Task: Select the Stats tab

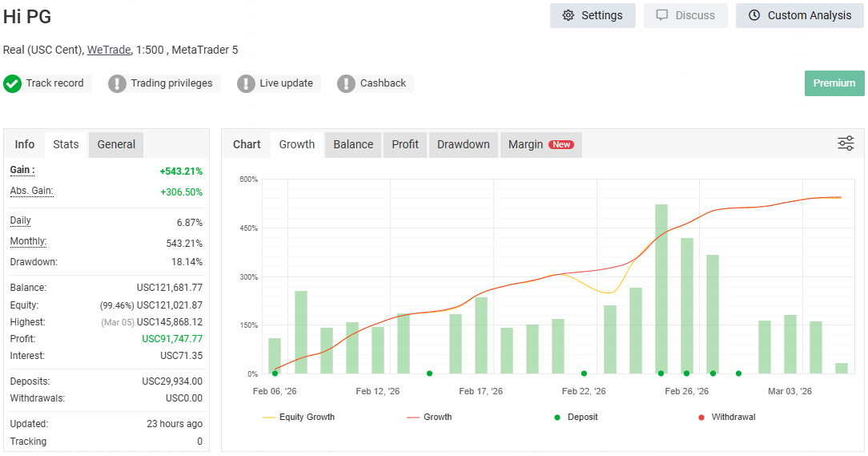Action: (x=66, y=144)
